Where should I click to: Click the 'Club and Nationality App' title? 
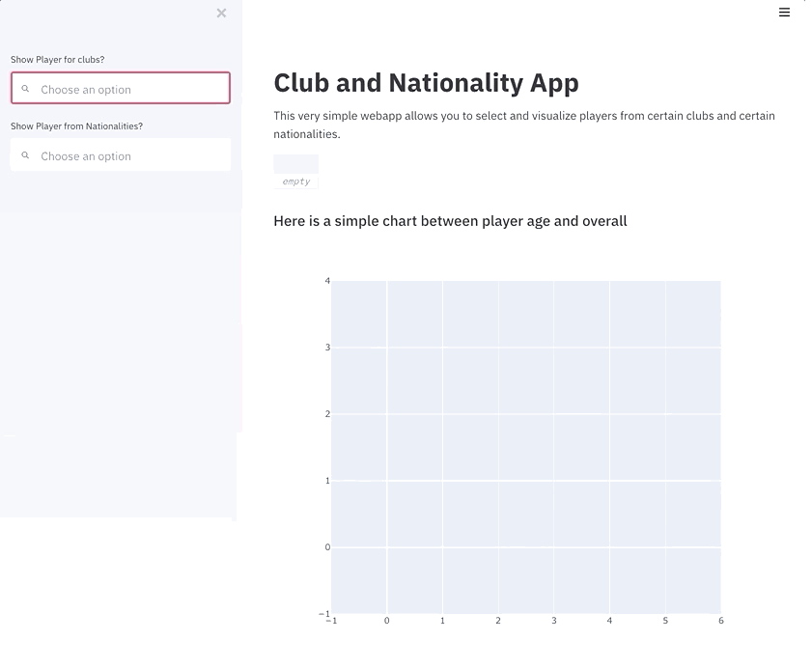pos(426,83)
